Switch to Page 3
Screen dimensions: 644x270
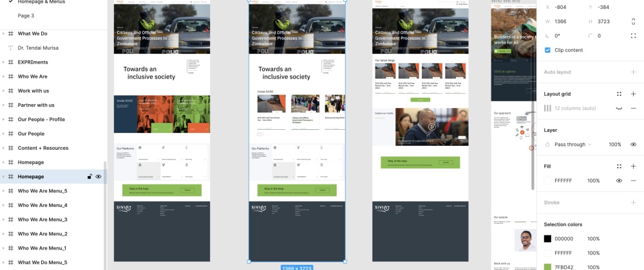tap(26, 15)
